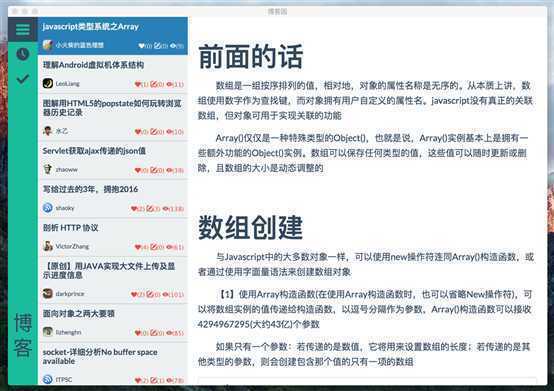Open the post 【原创】用JAVA实现大文件上传及显示进度信息
554x391 pixels.
click(109, 270)
